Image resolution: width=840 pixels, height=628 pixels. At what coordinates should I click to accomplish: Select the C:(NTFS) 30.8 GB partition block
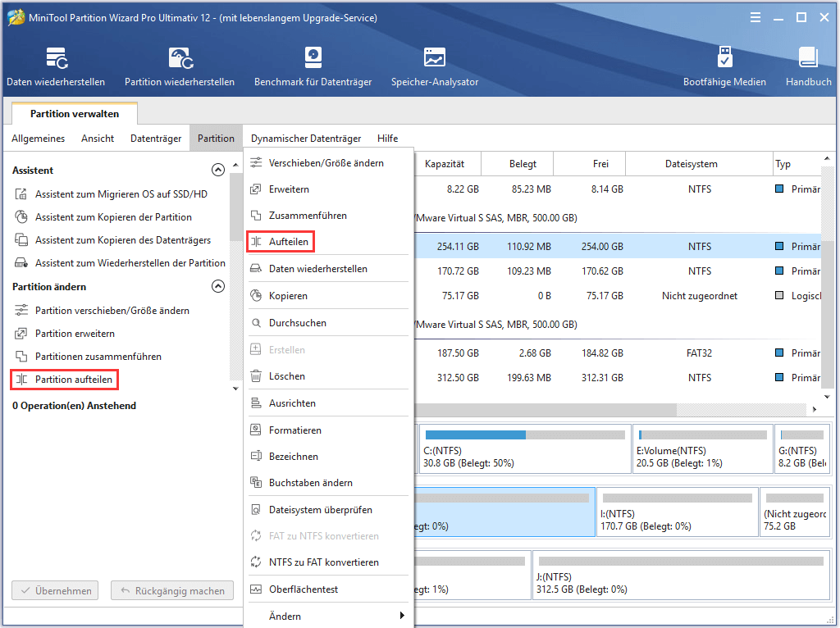pos(525,448)
